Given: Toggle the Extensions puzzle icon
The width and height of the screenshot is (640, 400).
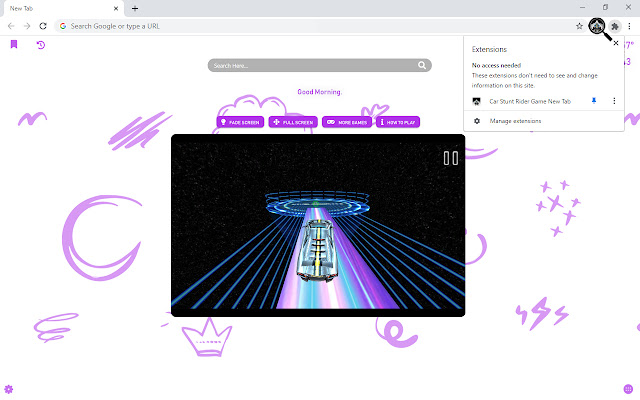Looking at the screenshot, I should pos(615,27).
